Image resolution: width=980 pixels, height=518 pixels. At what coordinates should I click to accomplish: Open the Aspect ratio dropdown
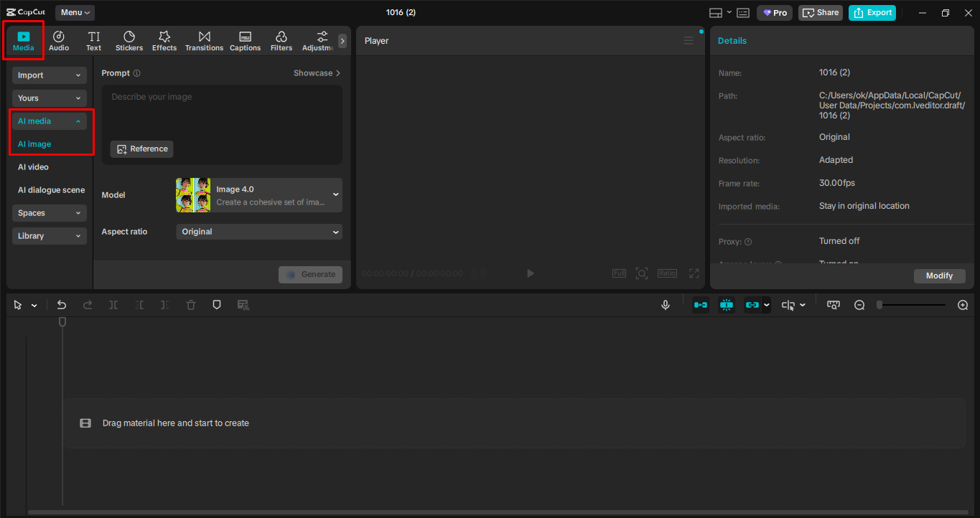258,232
